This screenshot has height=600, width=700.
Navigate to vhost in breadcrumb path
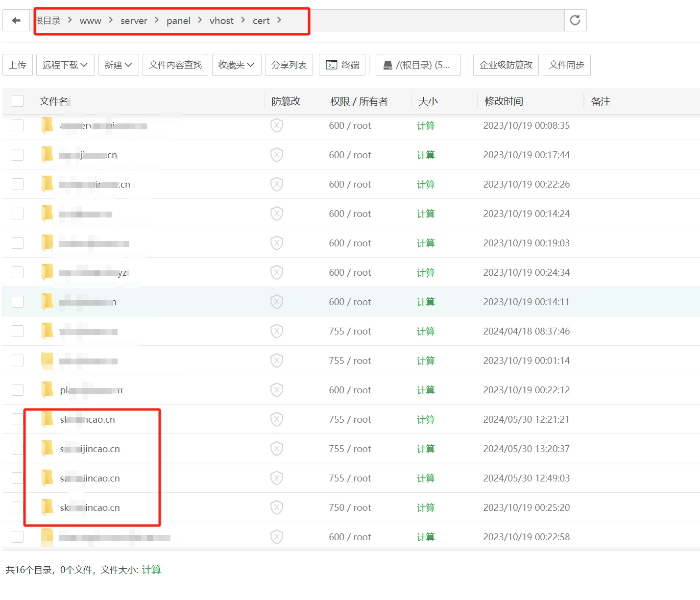(221, 21)
